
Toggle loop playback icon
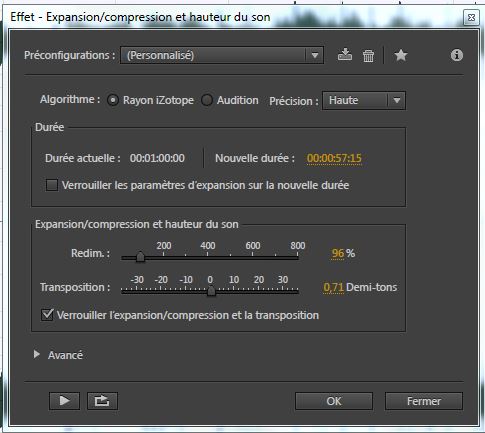click(x=102, y=401)
